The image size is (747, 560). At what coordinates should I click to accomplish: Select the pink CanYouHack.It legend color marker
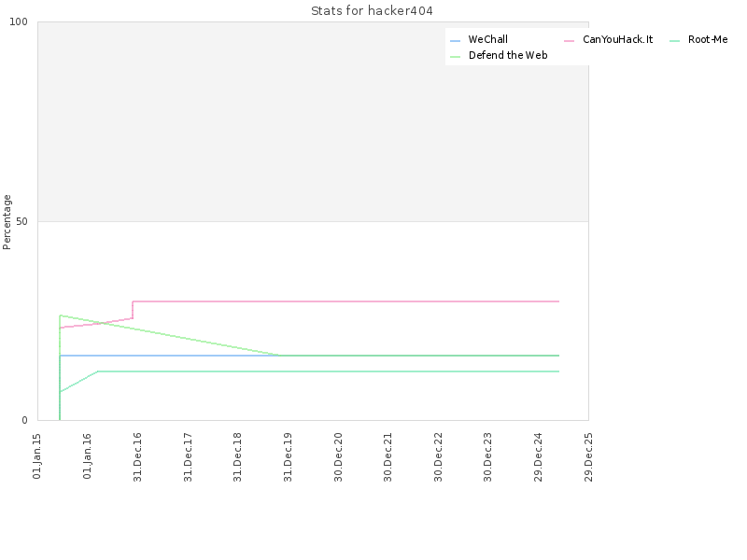click(570, 41)
